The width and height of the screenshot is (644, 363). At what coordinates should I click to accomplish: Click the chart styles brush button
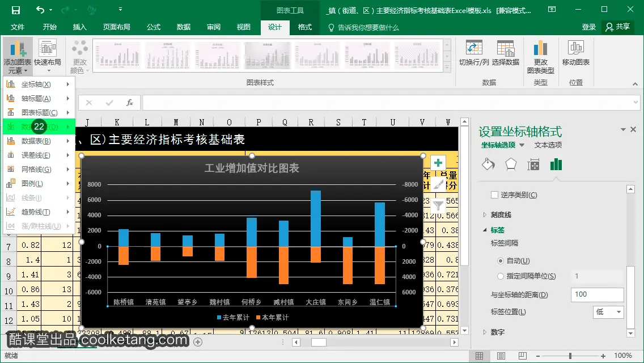pos(438,184)
